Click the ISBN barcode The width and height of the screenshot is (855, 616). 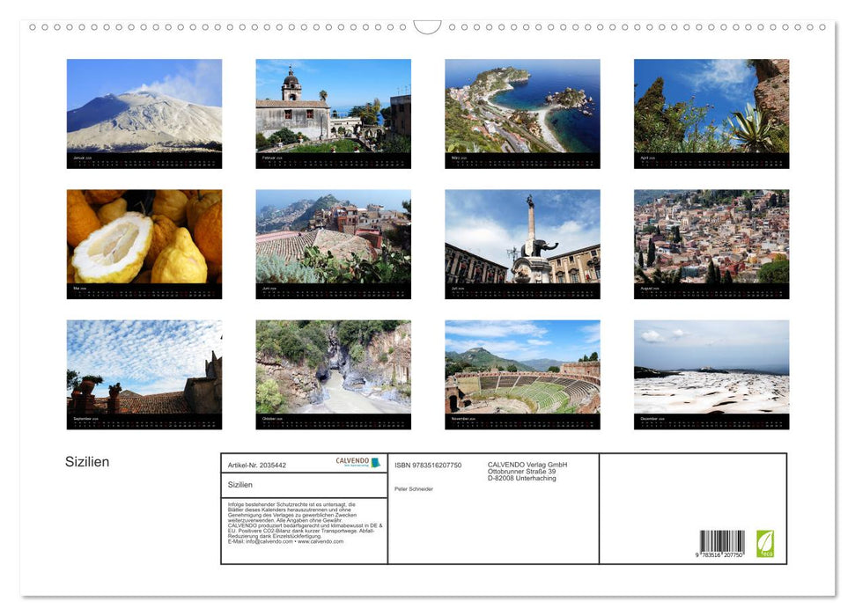722,543
